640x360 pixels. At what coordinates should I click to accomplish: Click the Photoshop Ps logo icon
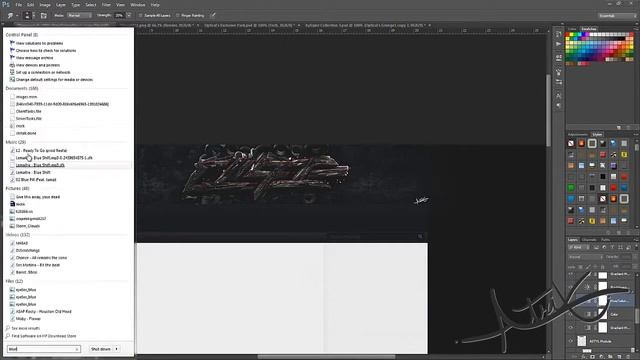point(6,4)
